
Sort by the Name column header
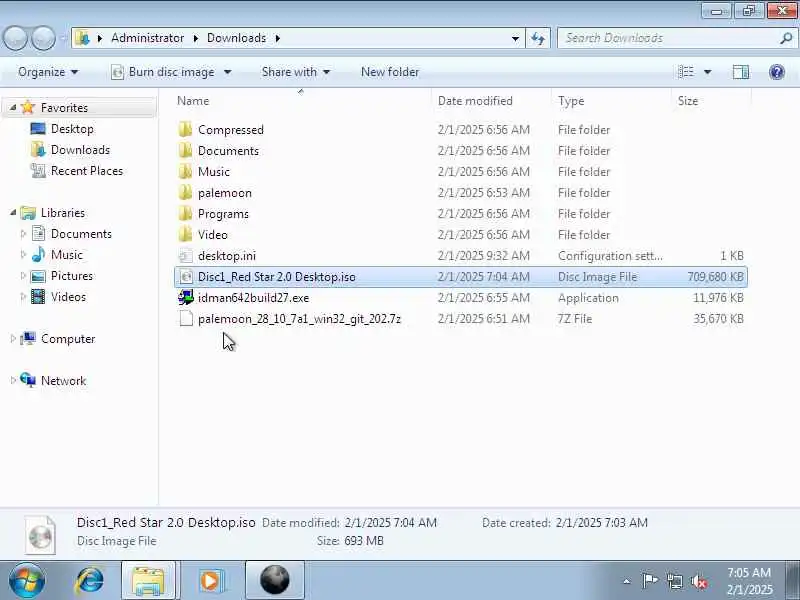(x=303, y=101)
